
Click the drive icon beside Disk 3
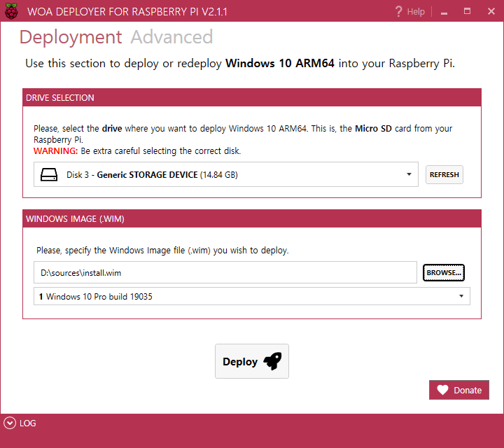point(49,175)
